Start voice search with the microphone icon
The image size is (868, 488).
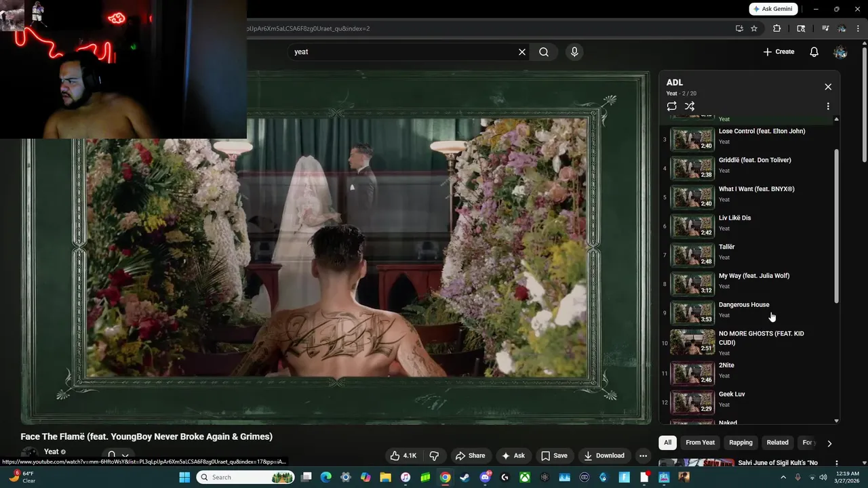click(x=574, y=52)
